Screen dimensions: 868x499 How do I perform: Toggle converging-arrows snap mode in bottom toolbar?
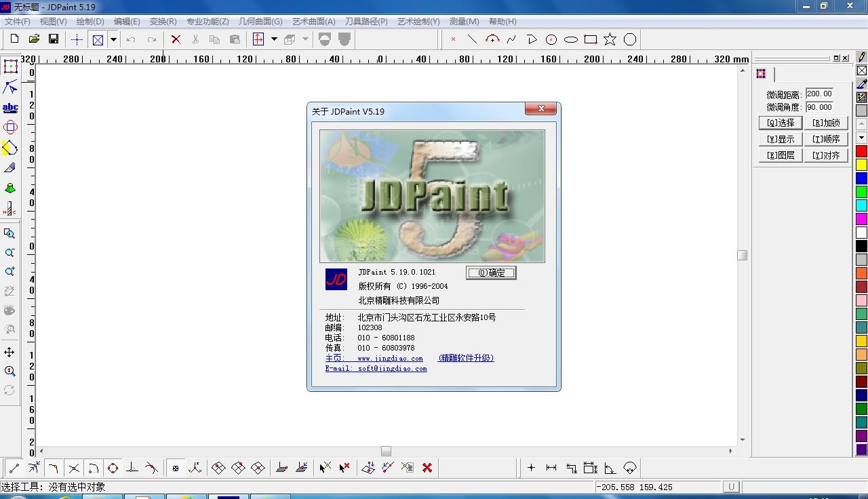click(x=34, y=468)
